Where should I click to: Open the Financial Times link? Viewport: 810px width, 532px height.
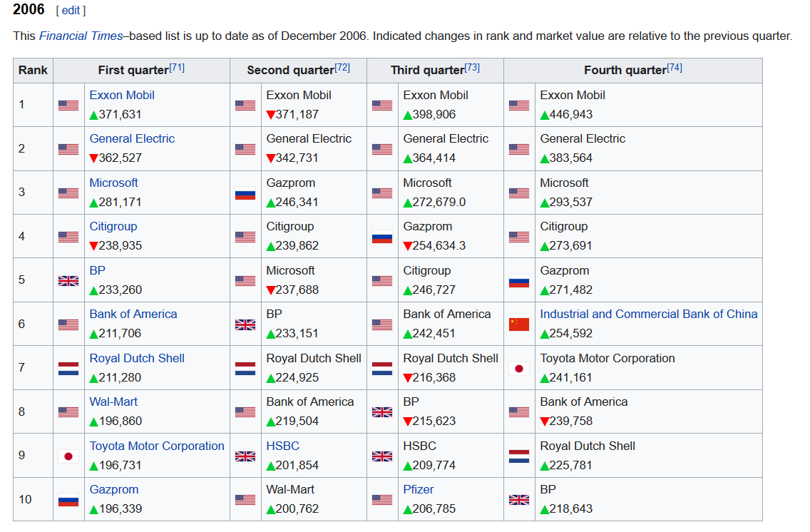click(81, 36)
